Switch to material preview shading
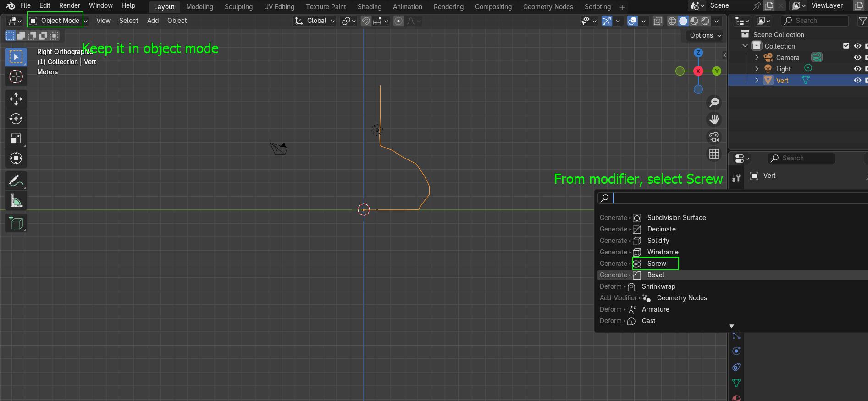This screenshot has height=401, width=868. point(694,21)
